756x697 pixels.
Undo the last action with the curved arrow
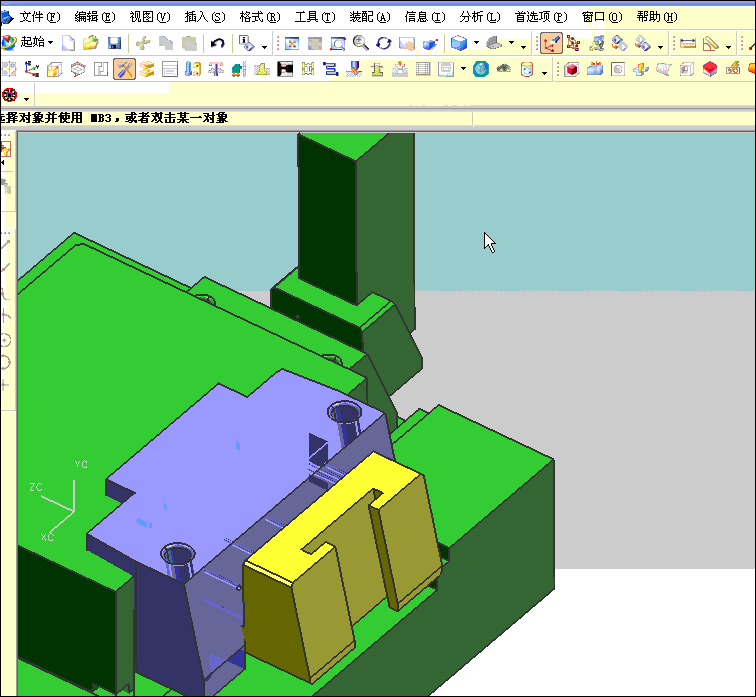pyautogui.click(x=217, y=43)
